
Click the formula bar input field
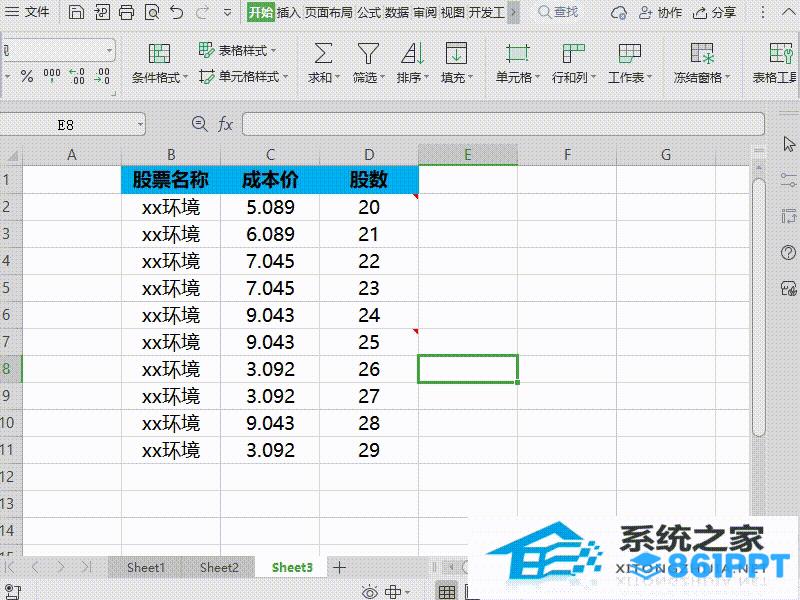pos(503,124)
